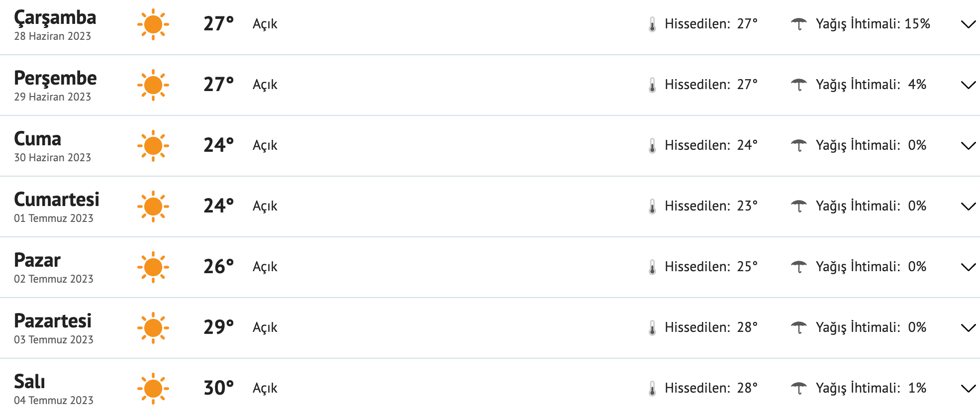Screen dimensions: 980x414
Task: Show details for Salı 04 Temmuz
Action: 968,389
